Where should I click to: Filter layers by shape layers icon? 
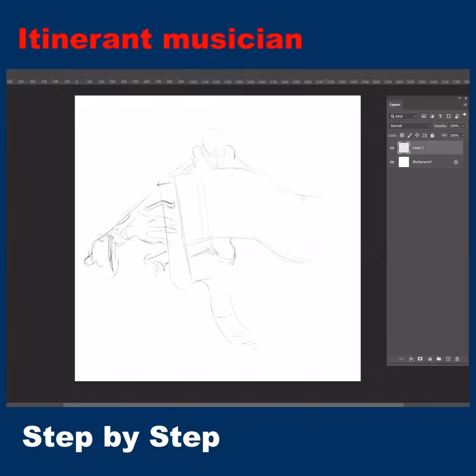point(448,116)
